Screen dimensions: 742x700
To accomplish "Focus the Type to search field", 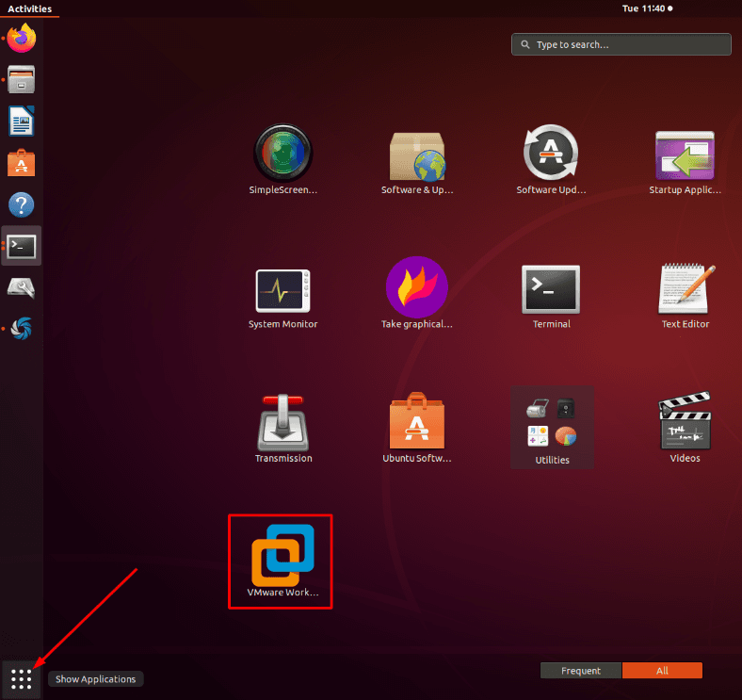I will click(621, 44).
